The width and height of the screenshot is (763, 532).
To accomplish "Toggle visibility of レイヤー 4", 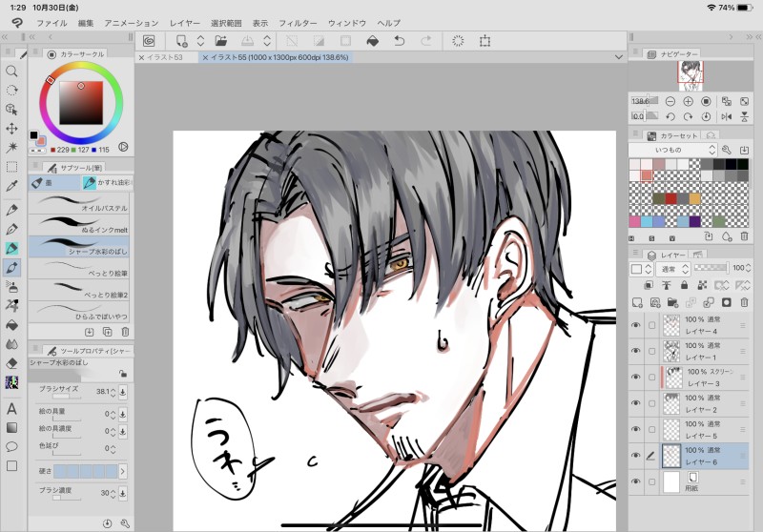I will click(x=635, y=325).
